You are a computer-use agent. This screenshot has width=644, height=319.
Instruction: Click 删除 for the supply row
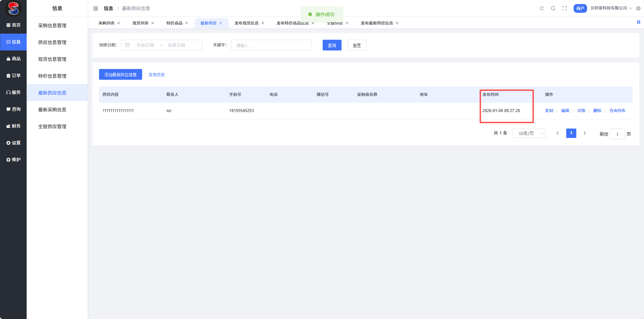[x=597, y=111]
